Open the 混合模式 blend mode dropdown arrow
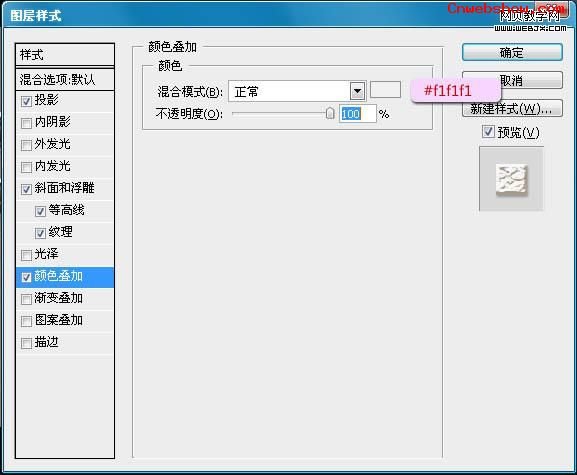Image resolution: width=577 pixels, height=475 pixels. 357,91
